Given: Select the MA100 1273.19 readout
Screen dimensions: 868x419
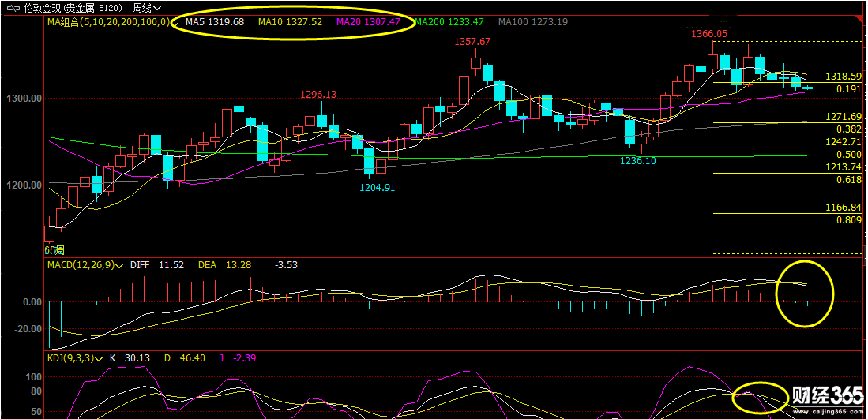Looking at the screenshot, I should 533,22.
